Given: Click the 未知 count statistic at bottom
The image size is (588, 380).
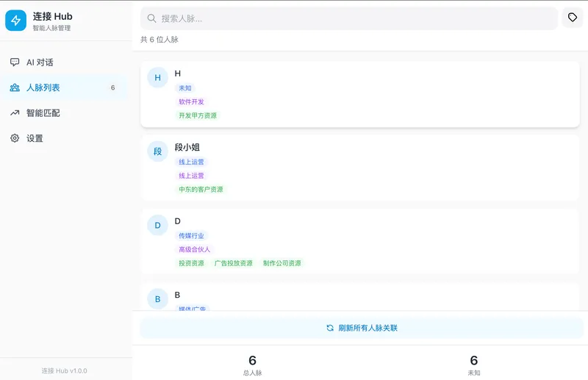Looking at the screenshot, I should (474, 365).
